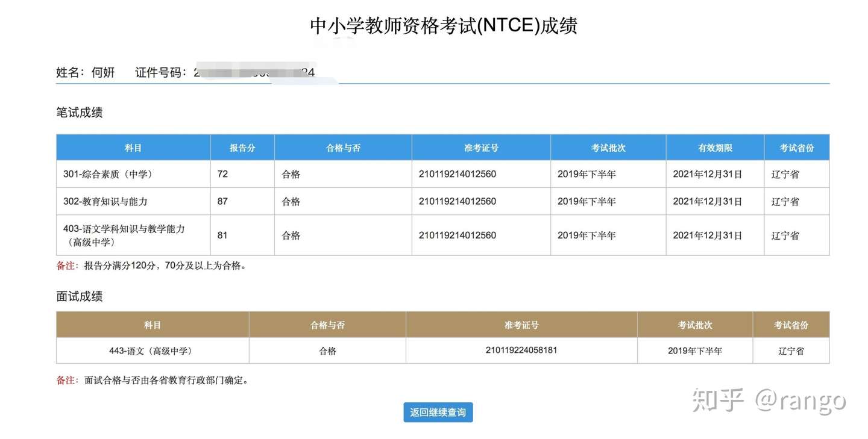This screenshot has width=868, height=439.
Task: Click the note 面试合格与否由各省教育行政部门确定
Action: click(x=166, y=381)
